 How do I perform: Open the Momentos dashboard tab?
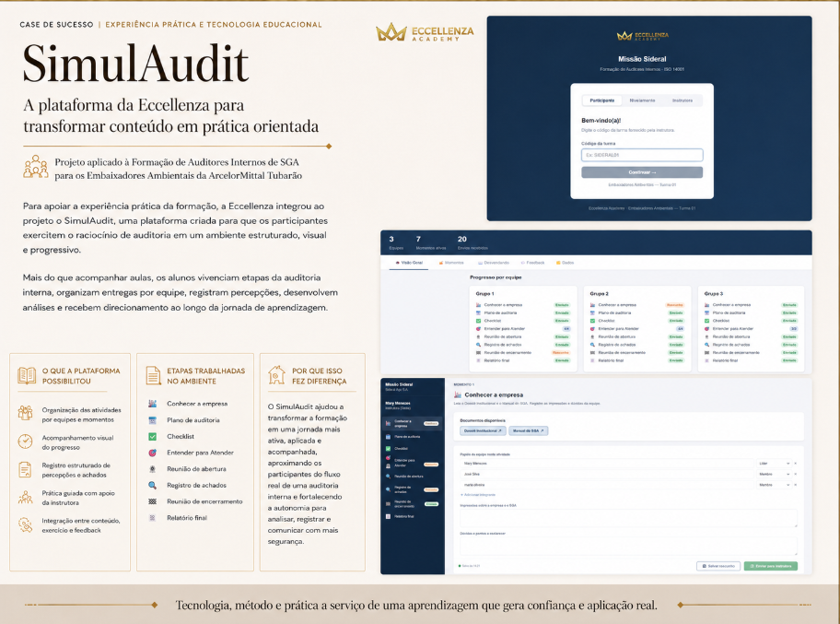pyautogui.click(x=451, y=263)
